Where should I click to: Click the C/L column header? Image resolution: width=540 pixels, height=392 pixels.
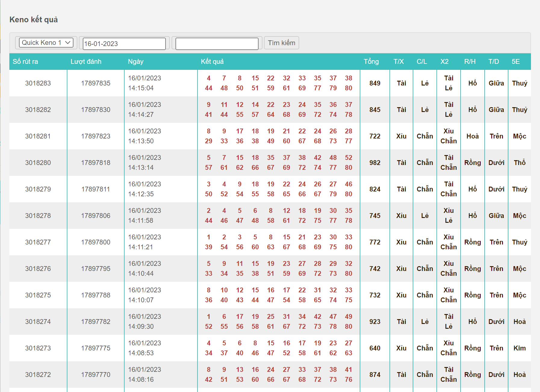[x=421, y=62]
